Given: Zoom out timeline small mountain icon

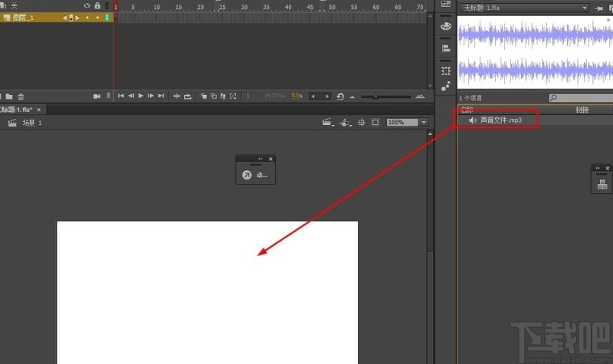Looking at the screenshot, I should (x=352, y=97).
